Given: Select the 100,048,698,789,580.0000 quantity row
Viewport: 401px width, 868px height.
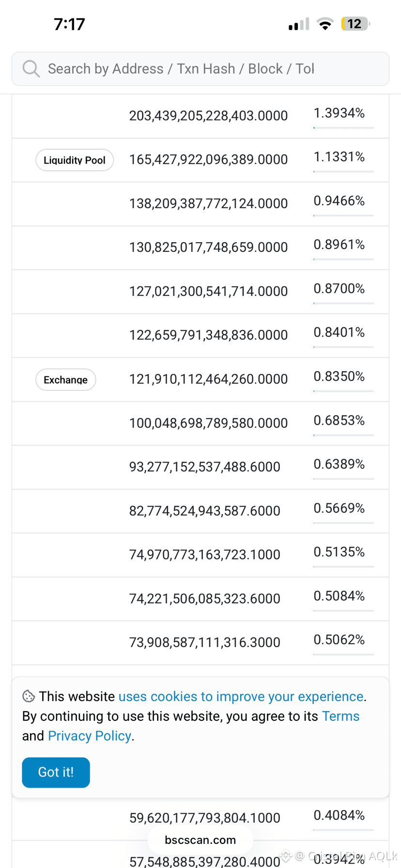Looking at the screenshot, I should (x=200, y=423).
